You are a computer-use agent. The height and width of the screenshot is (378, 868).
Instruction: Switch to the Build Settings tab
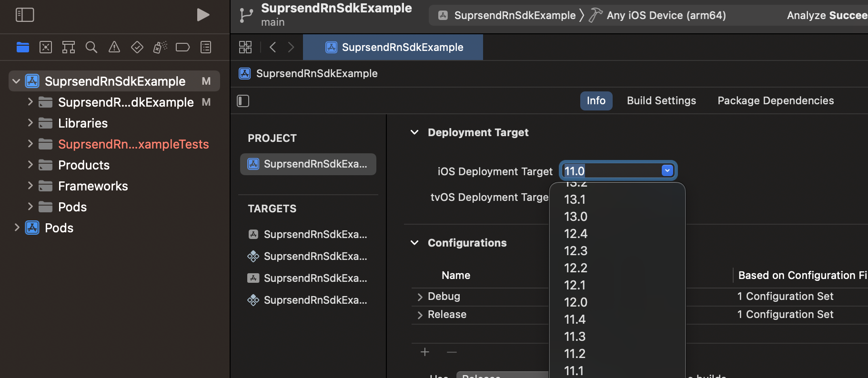click(661, 101)
